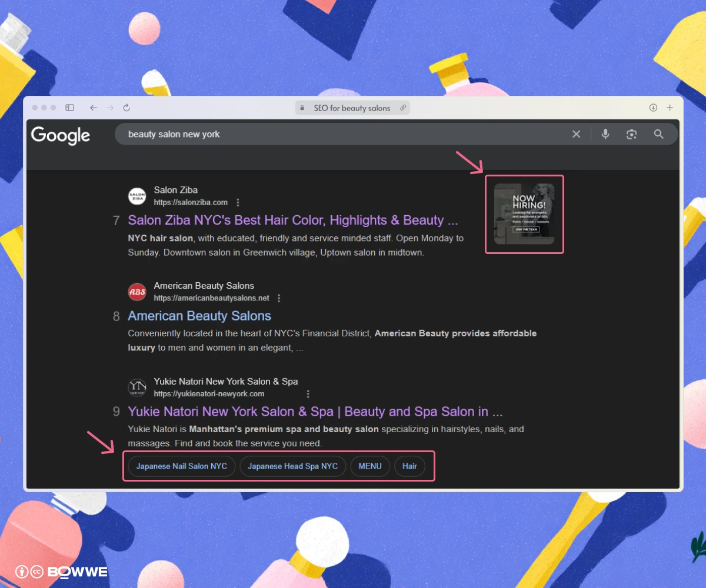Open the Now Hiring thumbnail image
Viewport: 706px width, 588px height.
(x=524, y=214)
